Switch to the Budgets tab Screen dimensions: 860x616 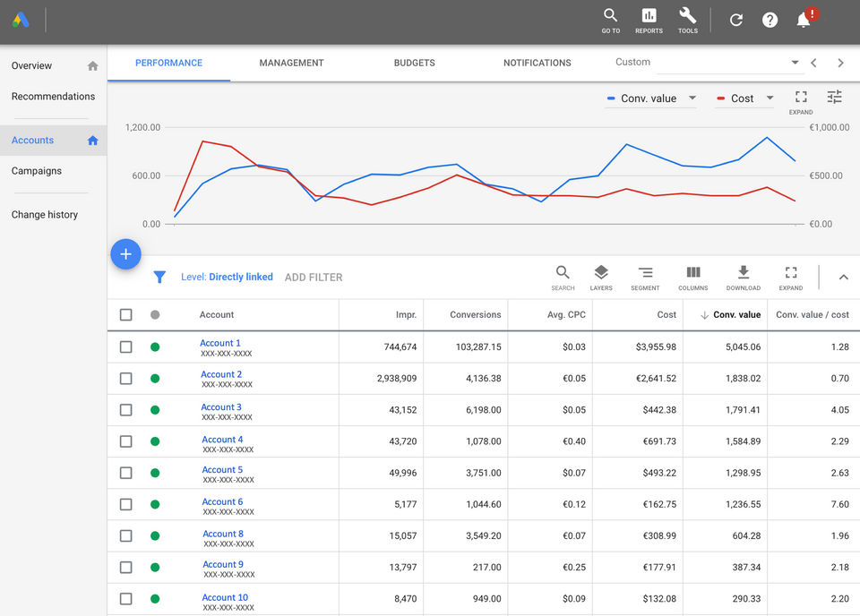(415, 63)
